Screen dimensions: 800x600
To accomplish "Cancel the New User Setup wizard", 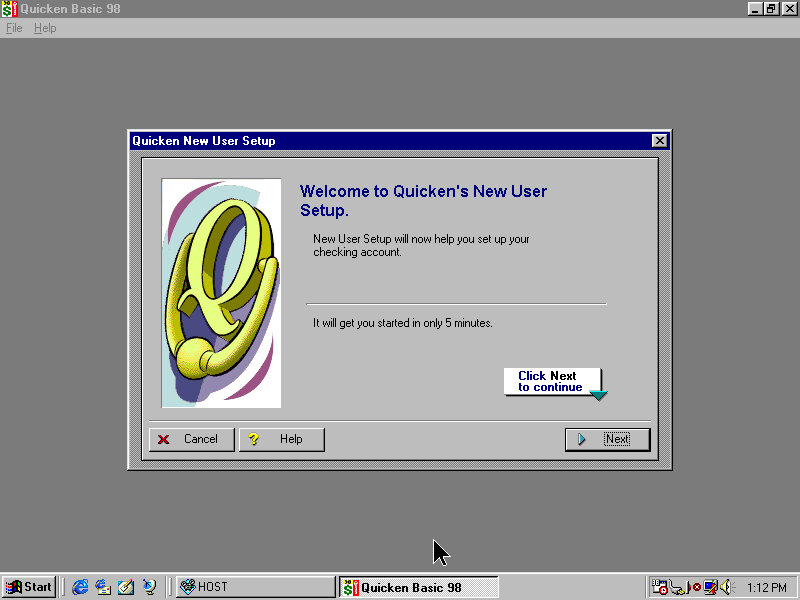I will pos(191,439).
